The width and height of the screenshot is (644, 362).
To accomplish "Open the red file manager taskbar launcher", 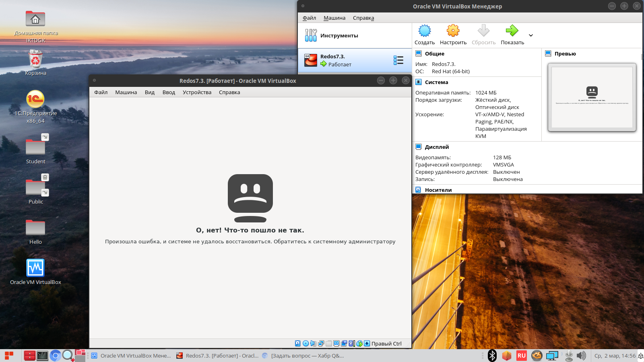I will coord(29,356).
